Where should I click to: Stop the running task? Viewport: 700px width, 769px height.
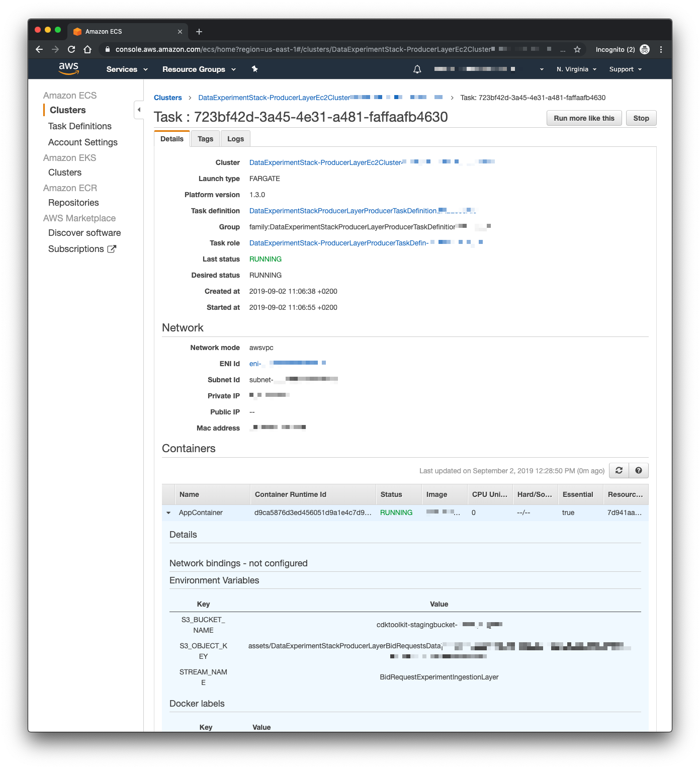[641, 118]
